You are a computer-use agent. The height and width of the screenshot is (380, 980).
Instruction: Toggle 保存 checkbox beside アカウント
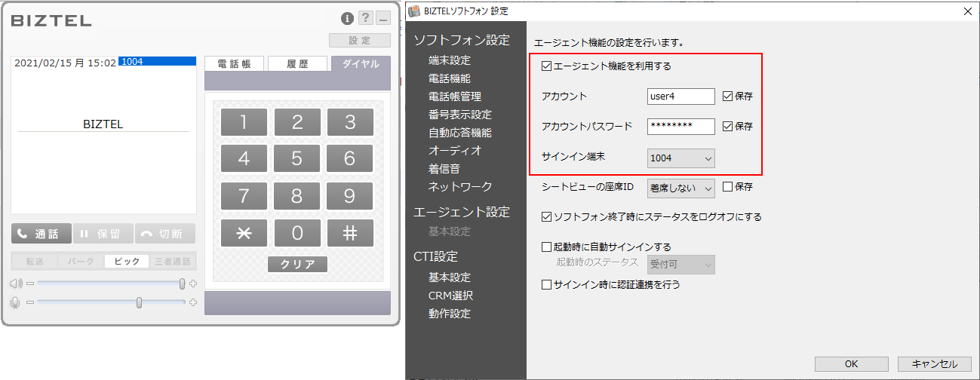coord(727,97)
